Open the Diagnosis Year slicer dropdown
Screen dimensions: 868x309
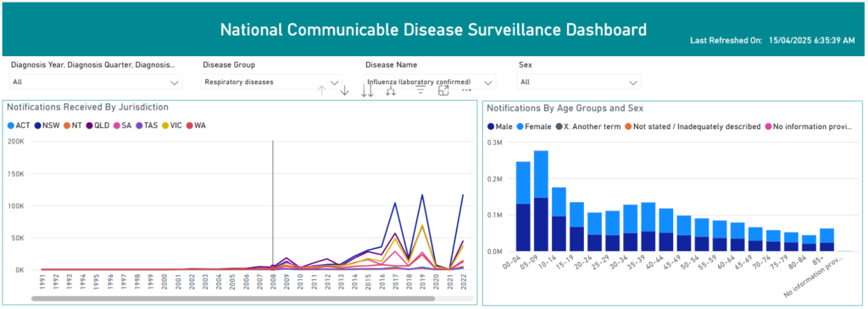pyautogui.click(x=96, y=82)
